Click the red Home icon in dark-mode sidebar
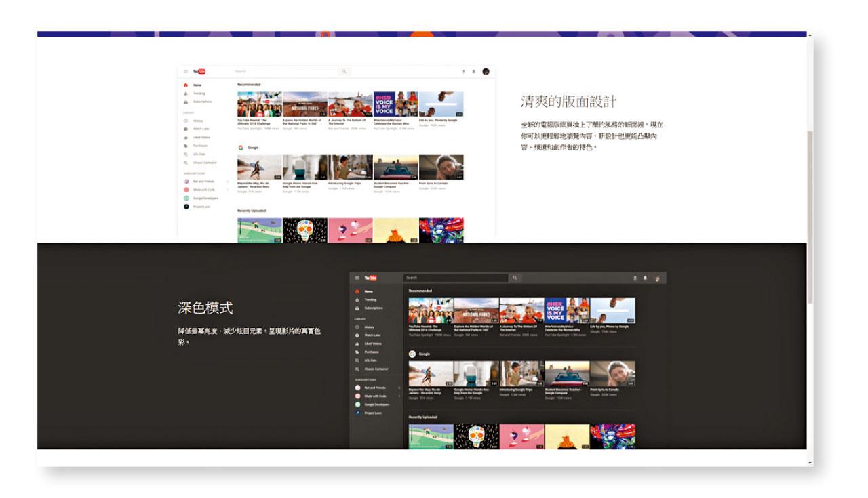 pyautogui.click(x=357, y=291)
